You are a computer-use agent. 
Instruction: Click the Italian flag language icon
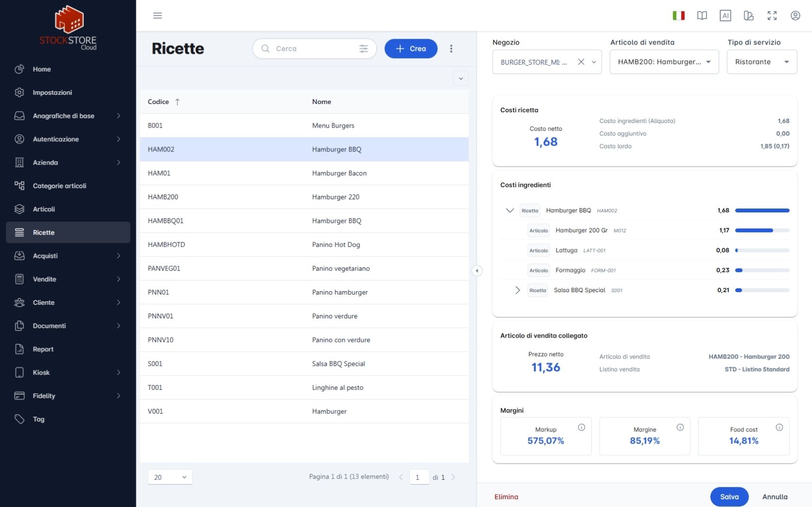pyautogui.click(x=678, y=15)
